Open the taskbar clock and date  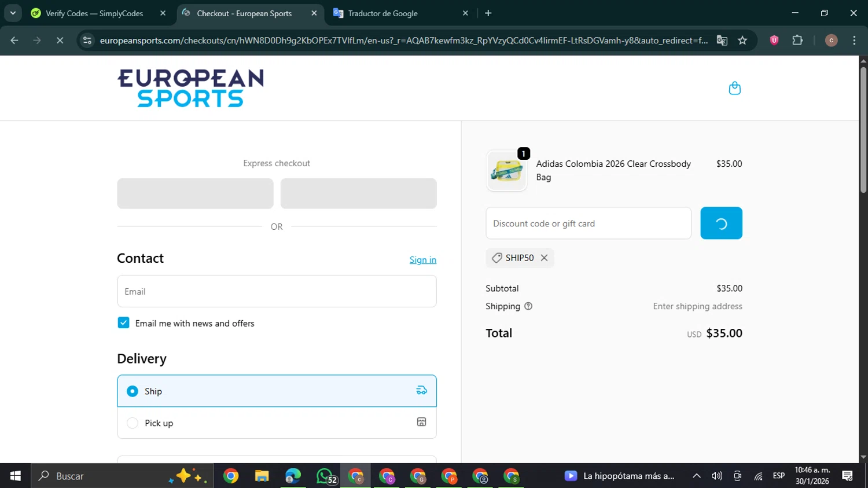tap(812, 476)
